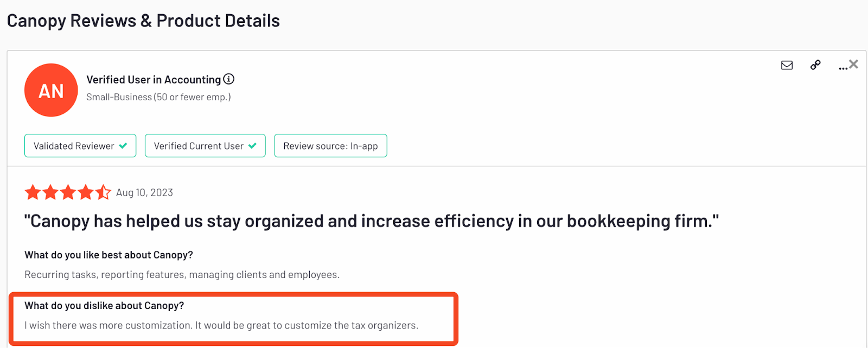Close the review panel with X

coord(853,64)
